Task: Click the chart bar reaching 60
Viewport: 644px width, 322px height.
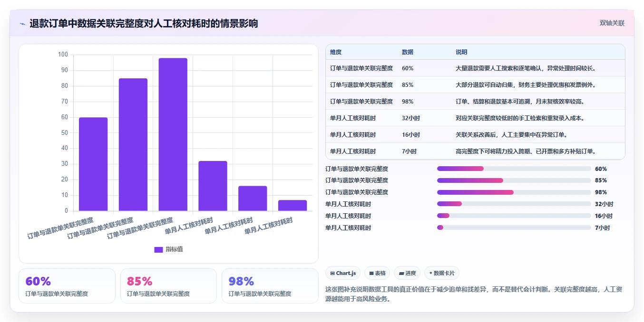Action: tap(93, 164)
